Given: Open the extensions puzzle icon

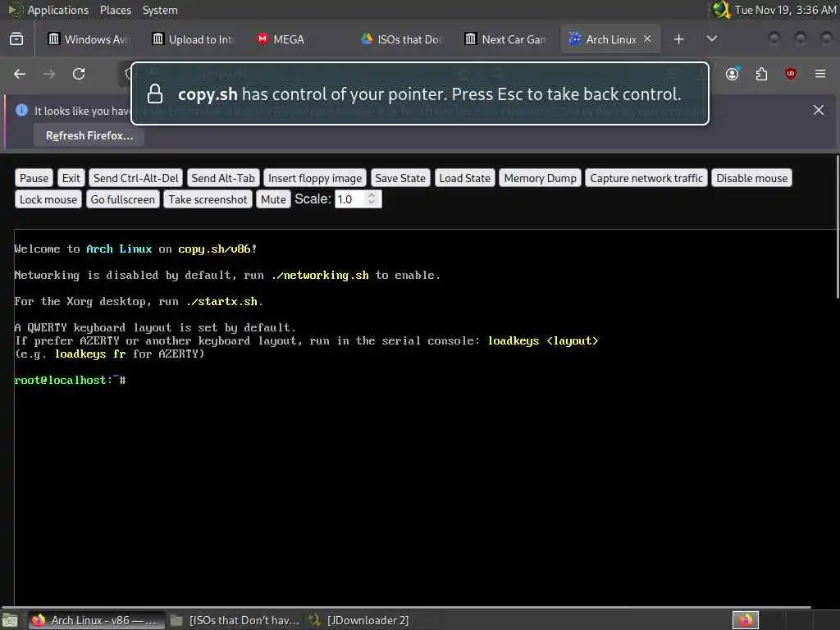Looking at the screenshot, I should 761,74.
